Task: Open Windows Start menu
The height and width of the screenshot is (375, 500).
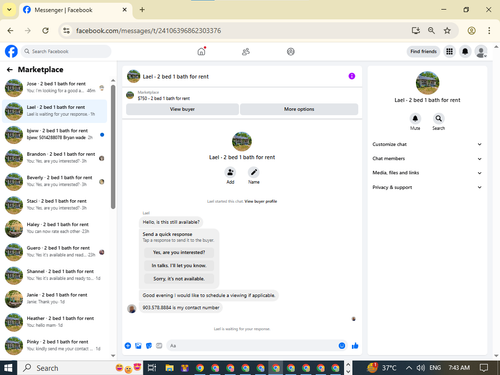Action: (x=8, y=368)
